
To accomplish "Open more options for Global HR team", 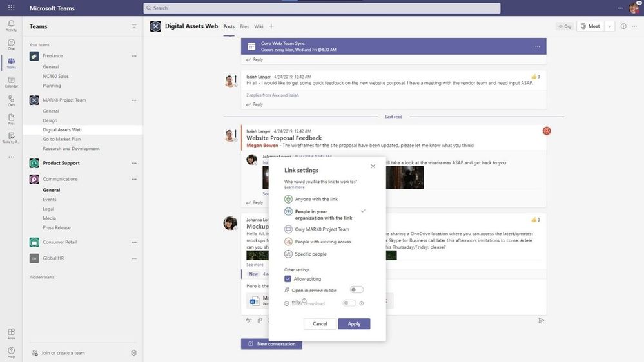I will 134,258.
